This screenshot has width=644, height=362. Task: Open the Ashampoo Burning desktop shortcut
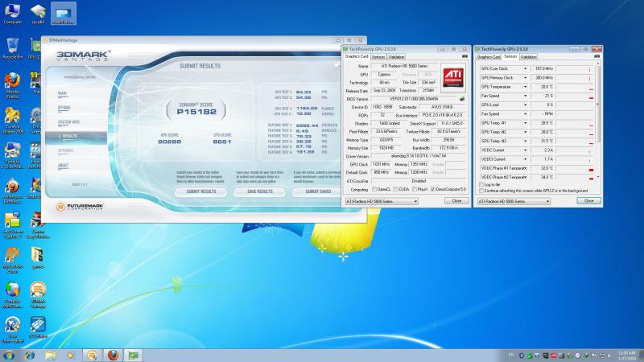(12, 191)
